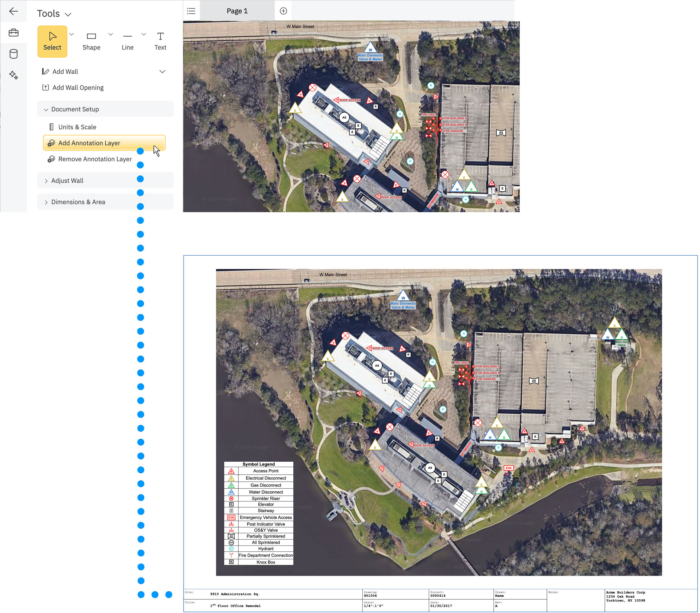
Task: Click Add Wall Opening
Action: click(78, 88)
